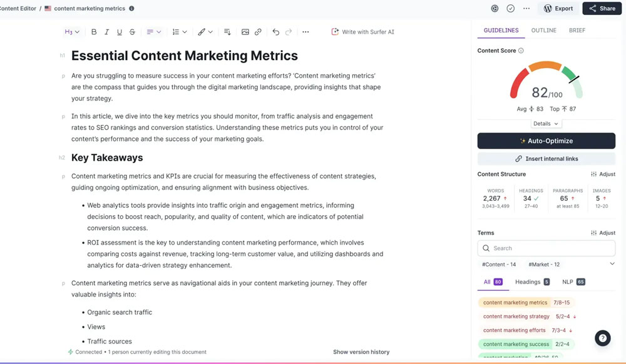626x364 pixels.
Task: Switch to the BRIEF tab
Action: (x=577, y=30)
